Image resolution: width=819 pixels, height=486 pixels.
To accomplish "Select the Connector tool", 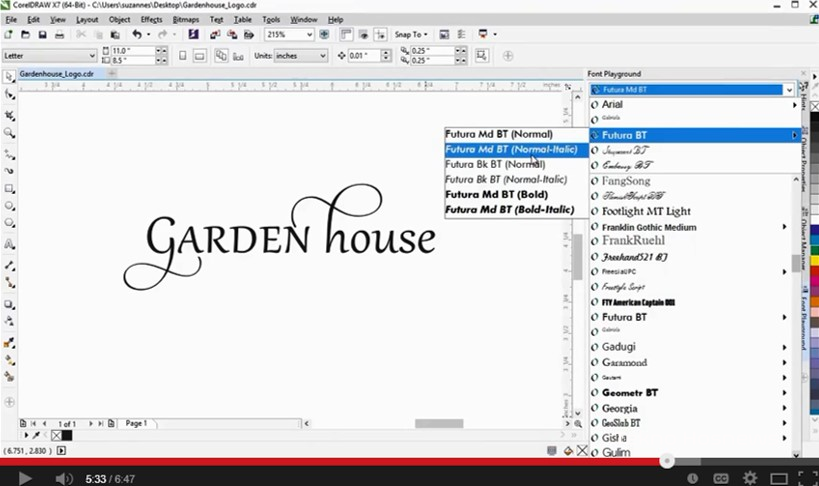I will [9, 283].
